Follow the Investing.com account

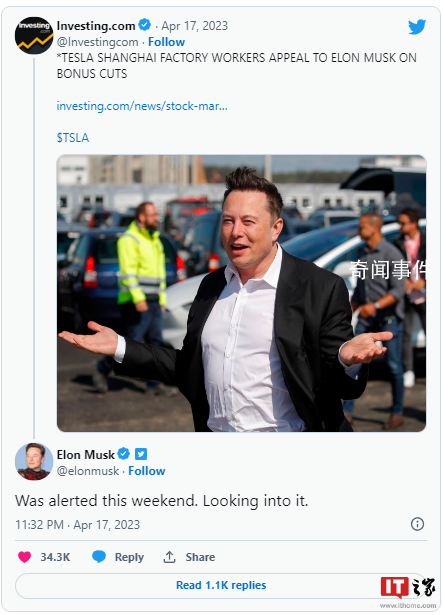pyautogui.click(x=166, y=42)
